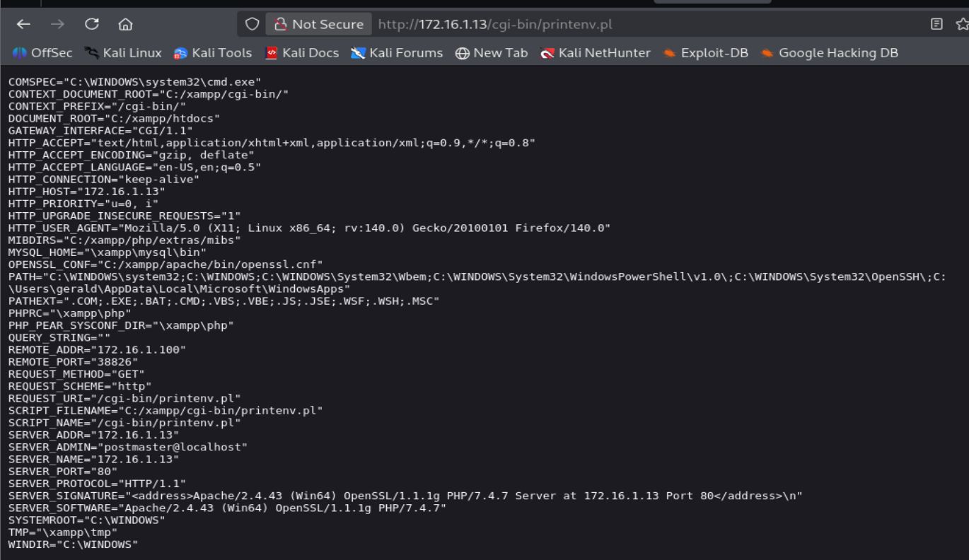Click the REMOTE_ADDR "172.16.1.100" line

(98, 349)
